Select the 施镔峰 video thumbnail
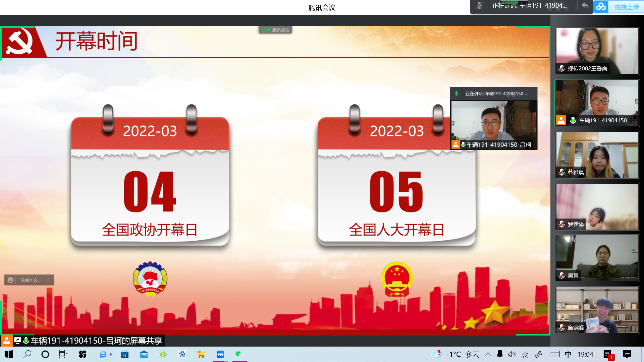The height and width of the screenshot is (362, 644). click(597, 310)
